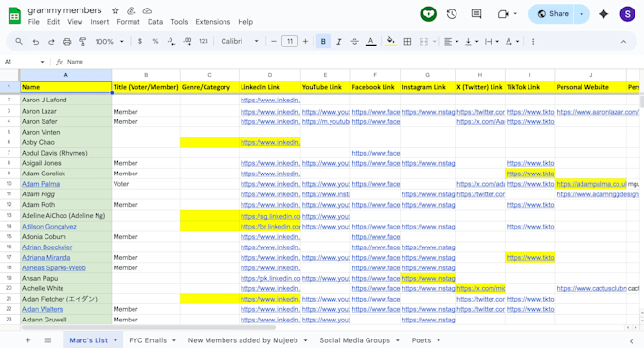This screenshot has height=348, width=644.
Task: Open Abdul Davis's Facebook link
Action: (x=375, y=153)
